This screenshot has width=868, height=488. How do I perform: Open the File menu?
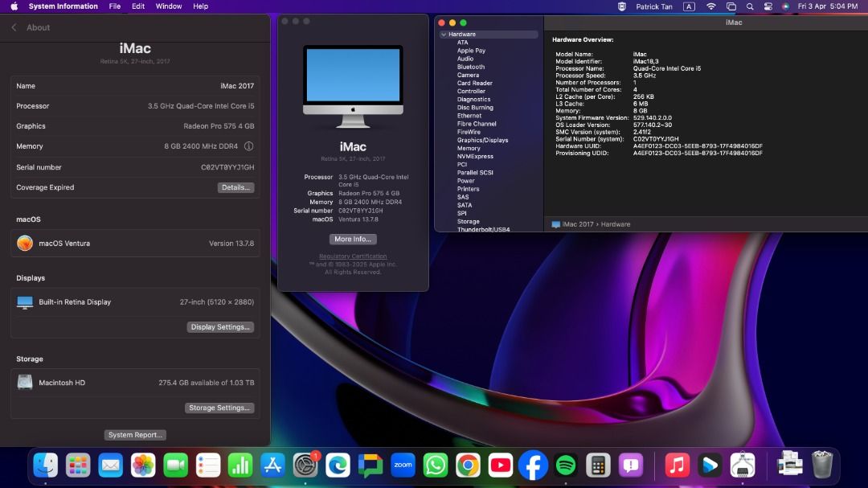point(115,6)
